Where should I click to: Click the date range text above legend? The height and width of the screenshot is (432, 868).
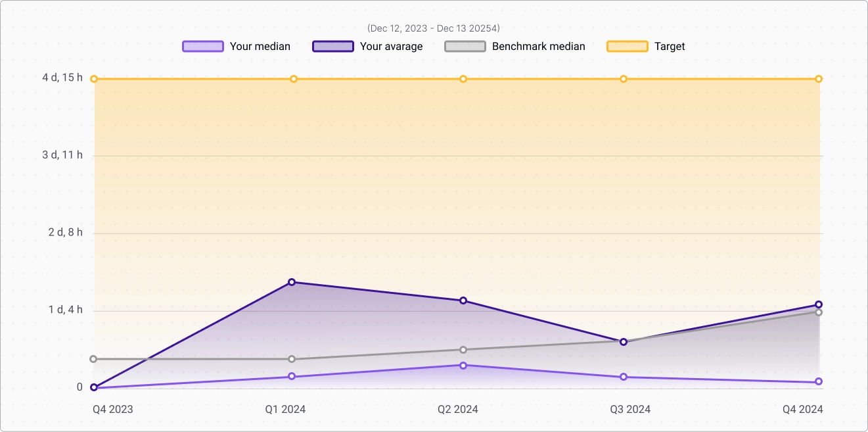[x=434, y=28]
